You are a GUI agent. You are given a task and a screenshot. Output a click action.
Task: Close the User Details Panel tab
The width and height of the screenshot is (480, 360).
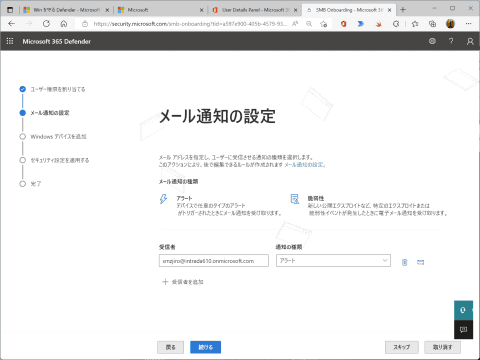pos(296,10)
